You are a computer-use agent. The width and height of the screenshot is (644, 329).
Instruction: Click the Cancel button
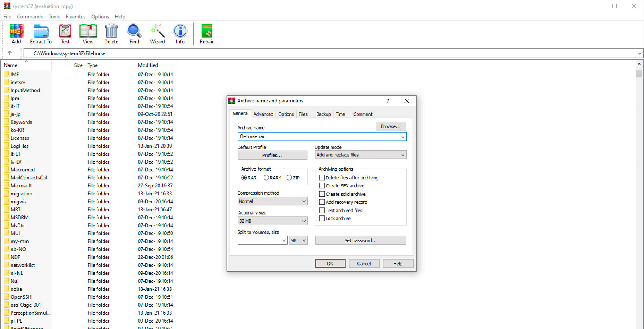point(364,264)
